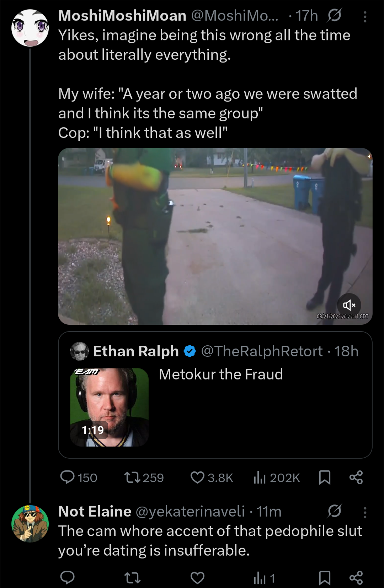This screenshot has height=588, width=384.
Task: Open more options for MoshiMoshiMoan post
Action: pyautogui.click(x=365, y=16)
